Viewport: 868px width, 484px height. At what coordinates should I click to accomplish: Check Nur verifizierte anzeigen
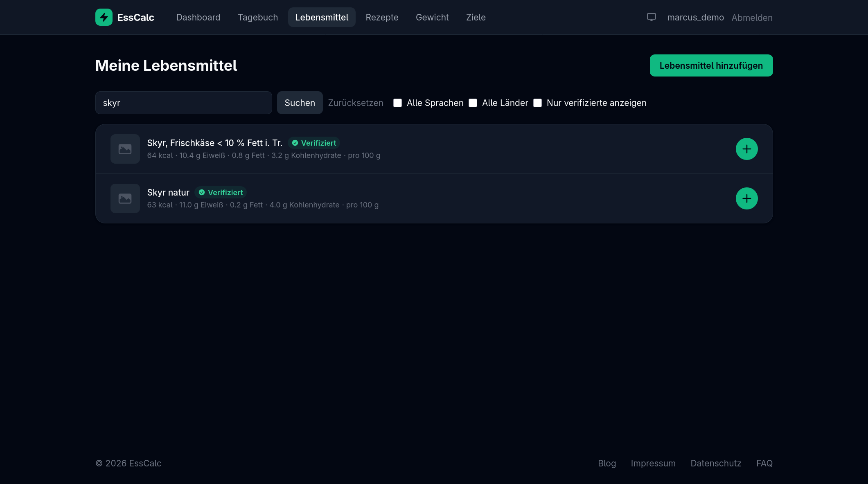tap(537, 103)
